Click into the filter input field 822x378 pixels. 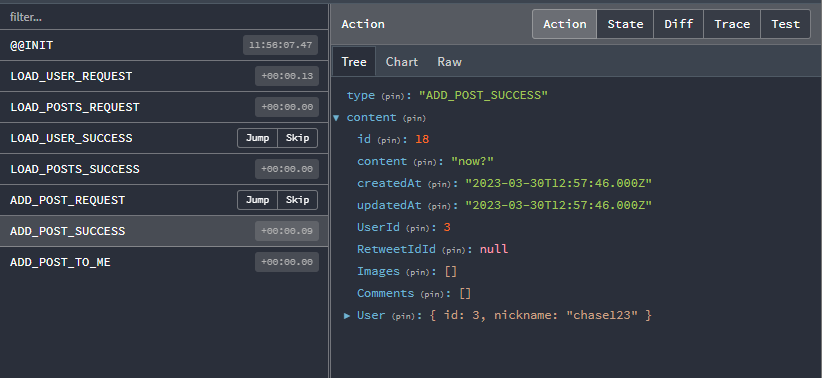(164, 17)
